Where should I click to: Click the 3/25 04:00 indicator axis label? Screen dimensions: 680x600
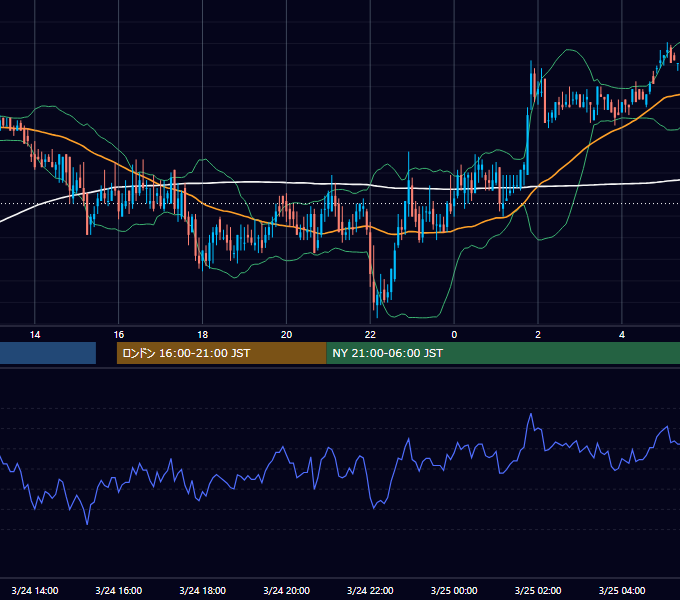click(x=622, y=590)
